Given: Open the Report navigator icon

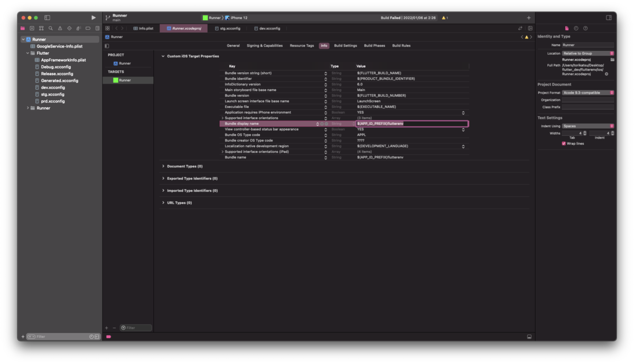Looking at the screenshot, I should coord(97,29).
